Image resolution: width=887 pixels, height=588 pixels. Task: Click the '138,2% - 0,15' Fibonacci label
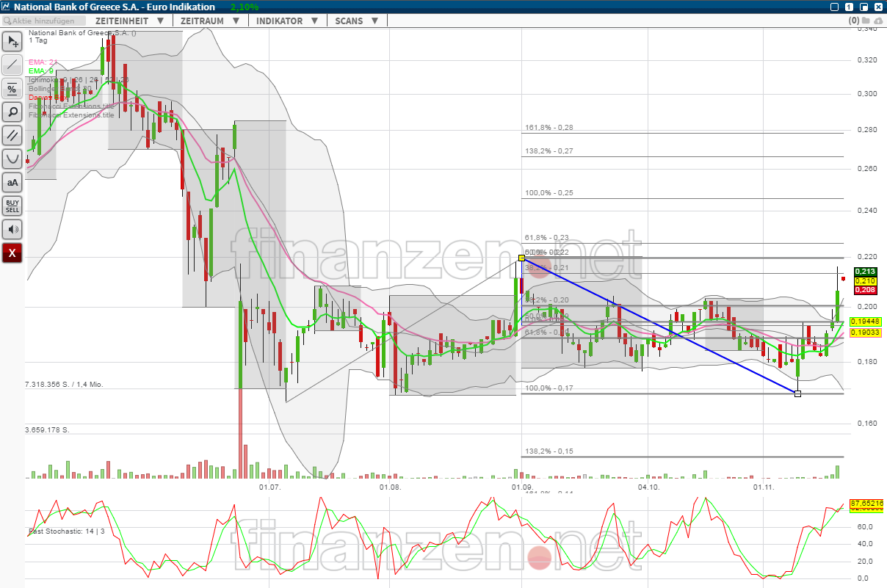pos(549,451)
